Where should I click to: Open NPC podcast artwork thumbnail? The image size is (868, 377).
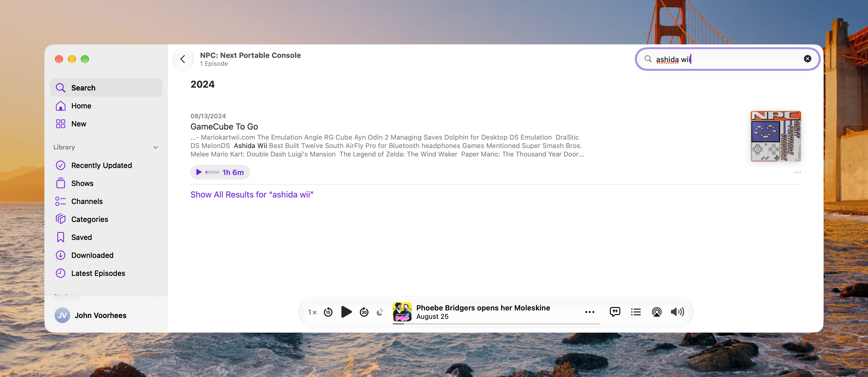(776, 136)
